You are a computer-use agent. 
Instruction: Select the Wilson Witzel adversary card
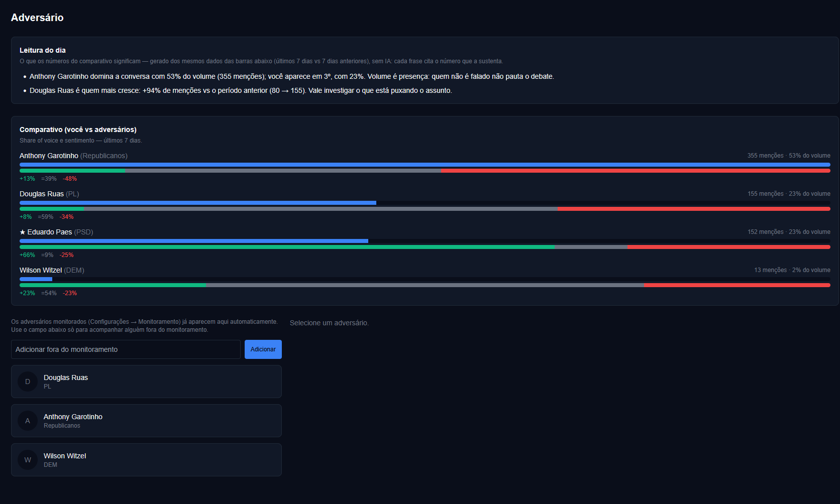click(x=146, y=460)
